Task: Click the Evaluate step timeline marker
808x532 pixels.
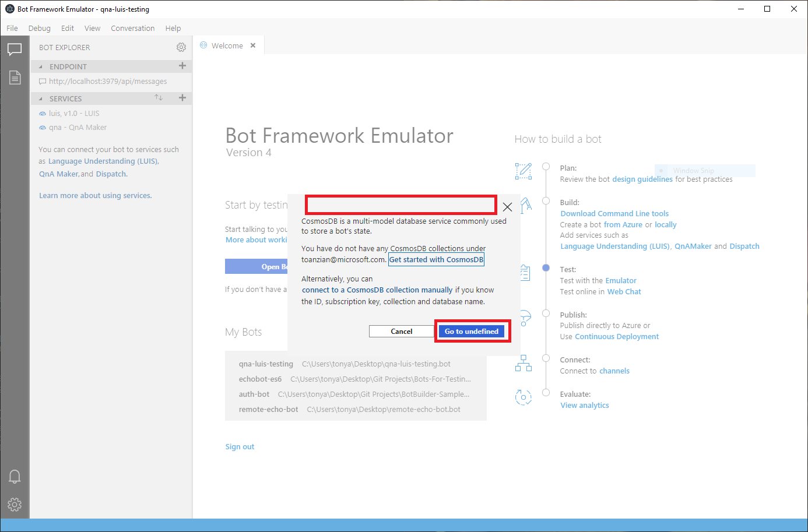Action: tap(546, 393)
